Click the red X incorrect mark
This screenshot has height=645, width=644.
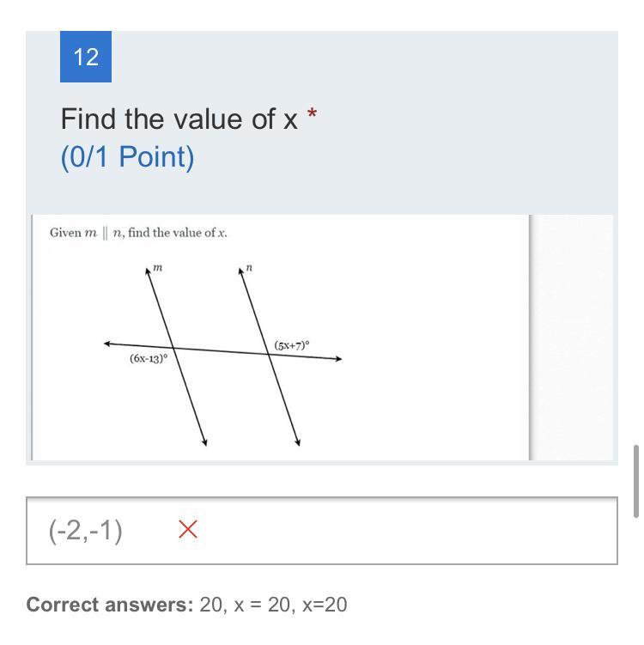(x=188, y=529)
